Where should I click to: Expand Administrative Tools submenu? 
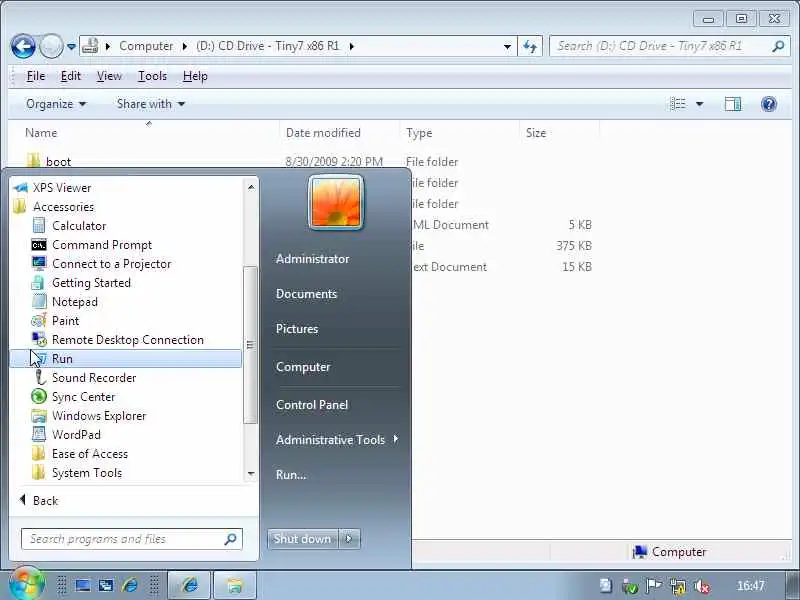pos(396,439)
